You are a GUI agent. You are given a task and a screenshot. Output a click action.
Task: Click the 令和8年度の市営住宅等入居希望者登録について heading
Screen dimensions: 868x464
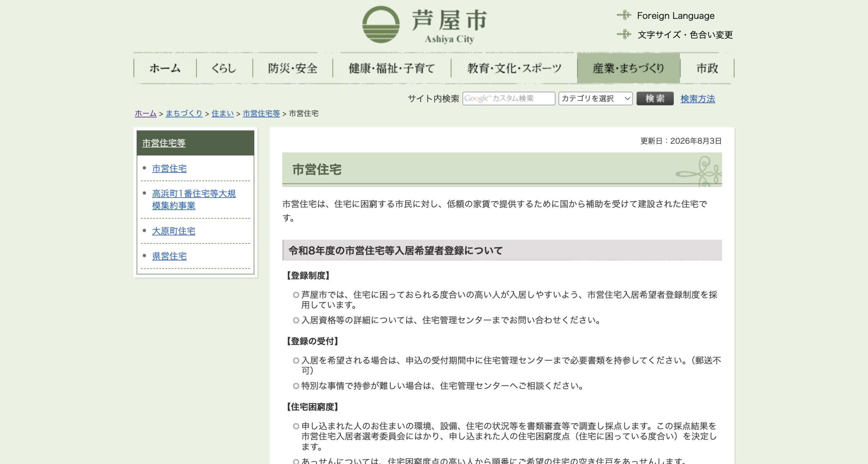point(395,251)
